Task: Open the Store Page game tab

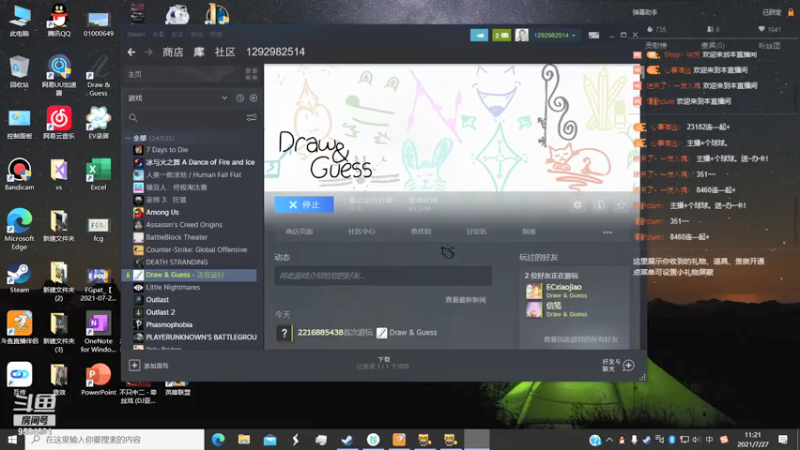Action: coord(299,232)
